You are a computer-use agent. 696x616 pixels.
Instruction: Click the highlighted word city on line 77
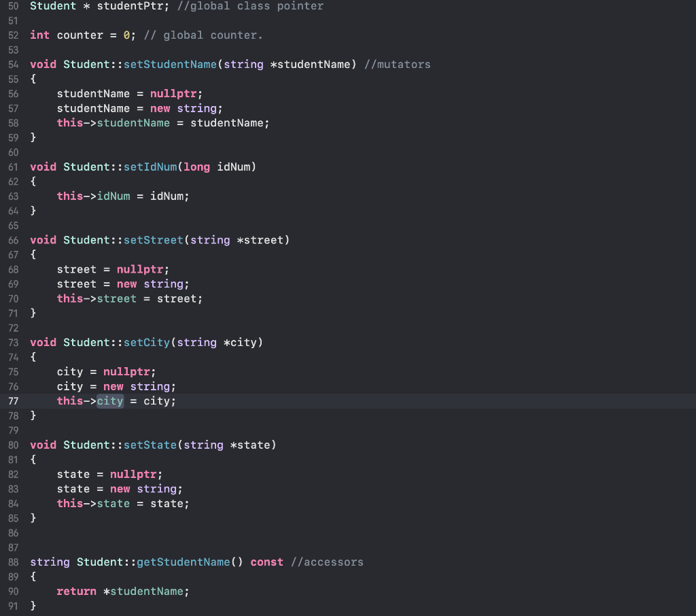(x=109, y=400)
